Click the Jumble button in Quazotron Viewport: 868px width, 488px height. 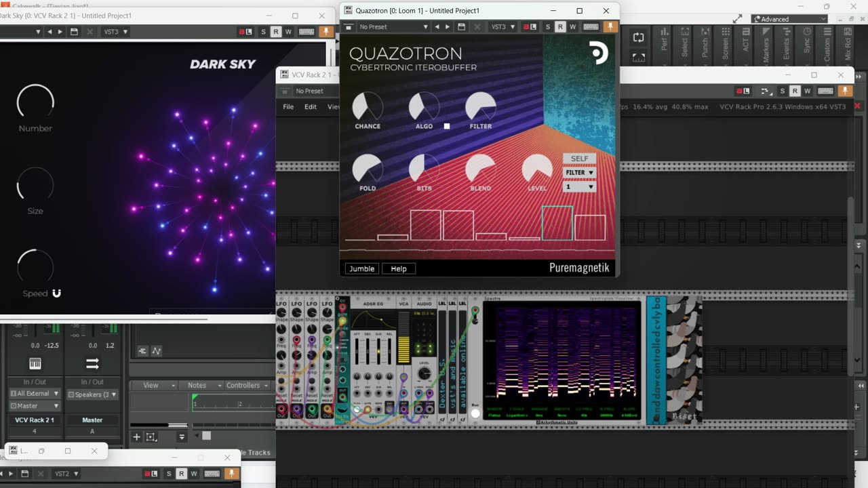click(x=361, y=268)
